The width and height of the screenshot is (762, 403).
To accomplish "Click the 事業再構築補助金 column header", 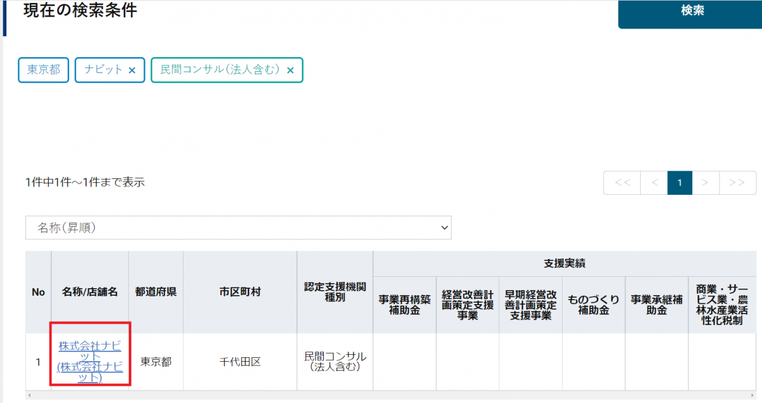I will pyautogui.click(x=405, y=305).
